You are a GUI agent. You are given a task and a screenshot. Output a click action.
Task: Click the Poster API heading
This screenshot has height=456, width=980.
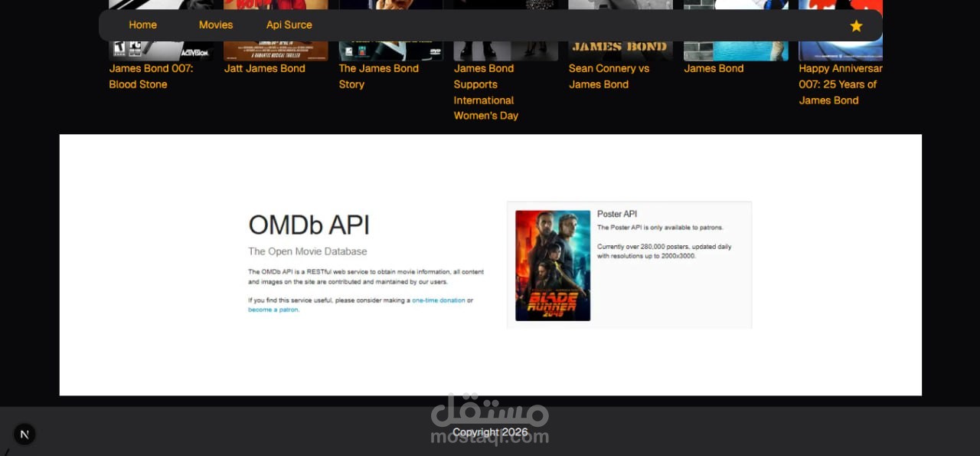[x=617, y=214]
